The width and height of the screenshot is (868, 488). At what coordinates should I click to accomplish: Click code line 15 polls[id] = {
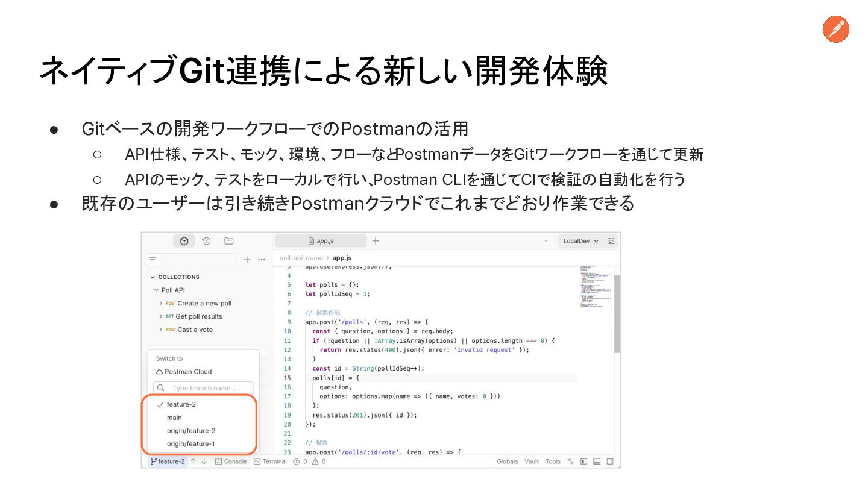pyautogui.click(x=336, y=378)
